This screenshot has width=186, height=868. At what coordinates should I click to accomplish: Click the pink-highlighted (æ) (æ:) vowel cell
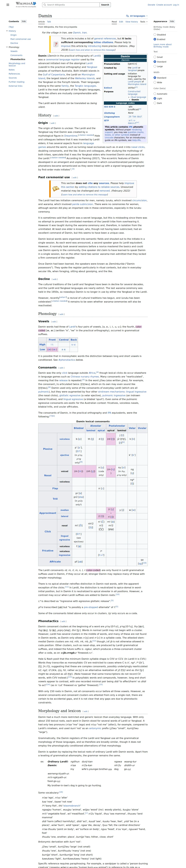pos(52,349)
